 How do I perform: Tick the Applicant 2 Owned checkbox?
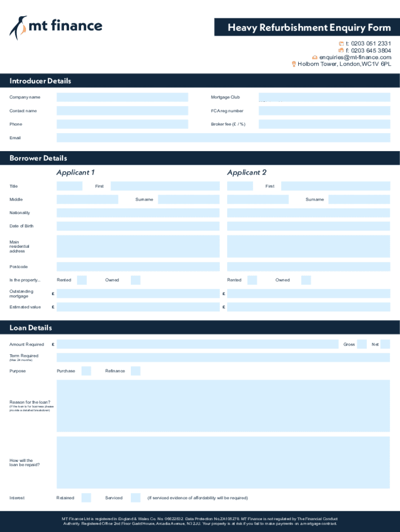(306, 280)
